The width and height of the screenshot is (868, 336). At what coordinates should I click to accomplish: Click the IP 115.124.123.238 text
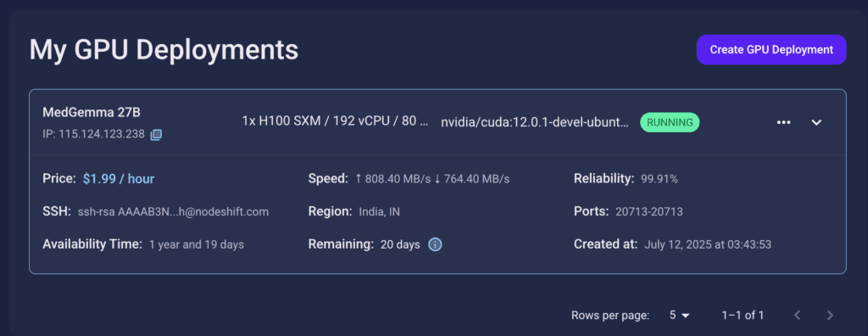pos(93,134)
